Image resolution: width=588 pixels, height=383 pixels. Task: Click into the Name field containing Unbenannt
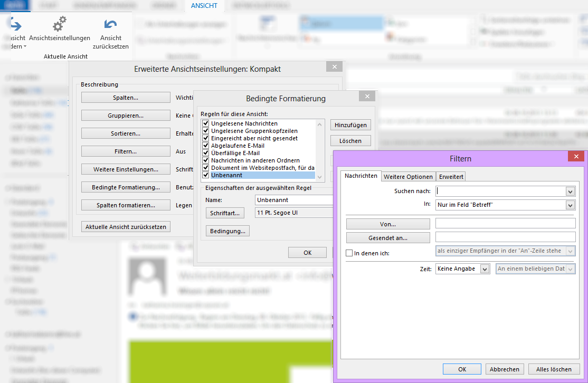point(293,200)
